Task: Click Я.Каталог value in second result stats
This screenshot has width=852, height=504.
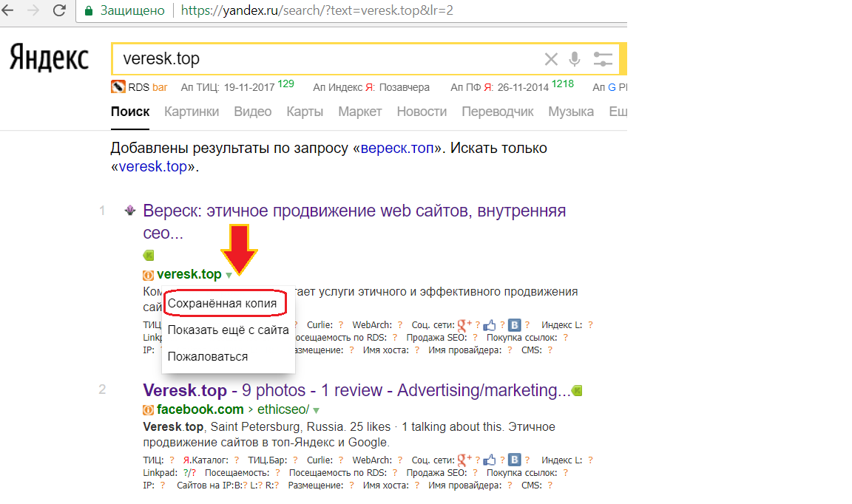Action: pyautogui.click(x=237, y=460)
